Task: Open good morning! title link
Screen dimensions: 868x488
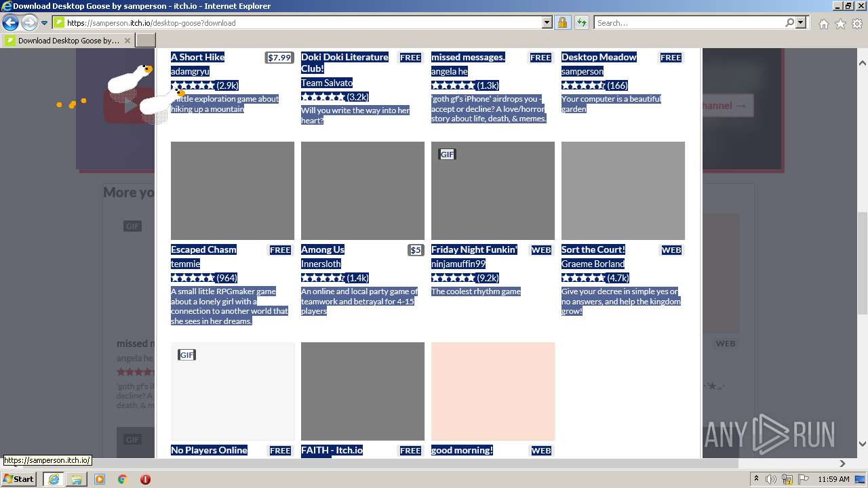Action: [x=462, y=450]
